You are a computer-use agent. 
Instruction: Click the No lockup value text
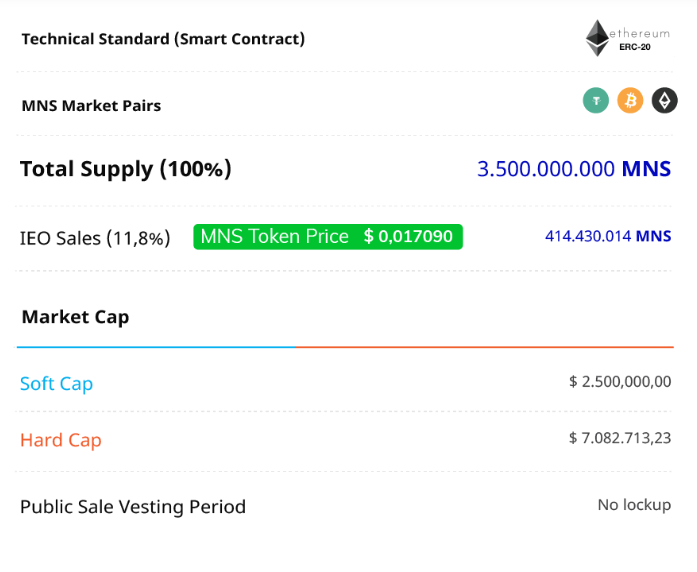pyautogui.click(x=634, y=505)
